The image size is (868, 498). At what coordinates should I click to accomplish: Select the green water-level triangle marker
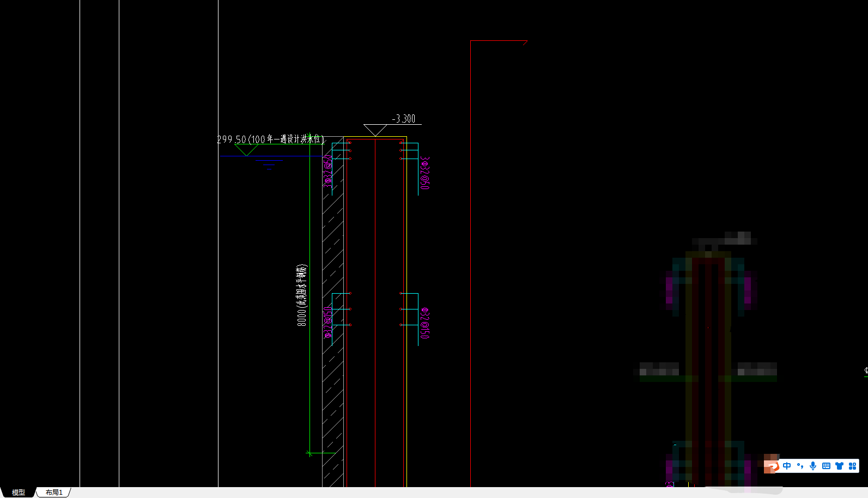tap(246, 150)
